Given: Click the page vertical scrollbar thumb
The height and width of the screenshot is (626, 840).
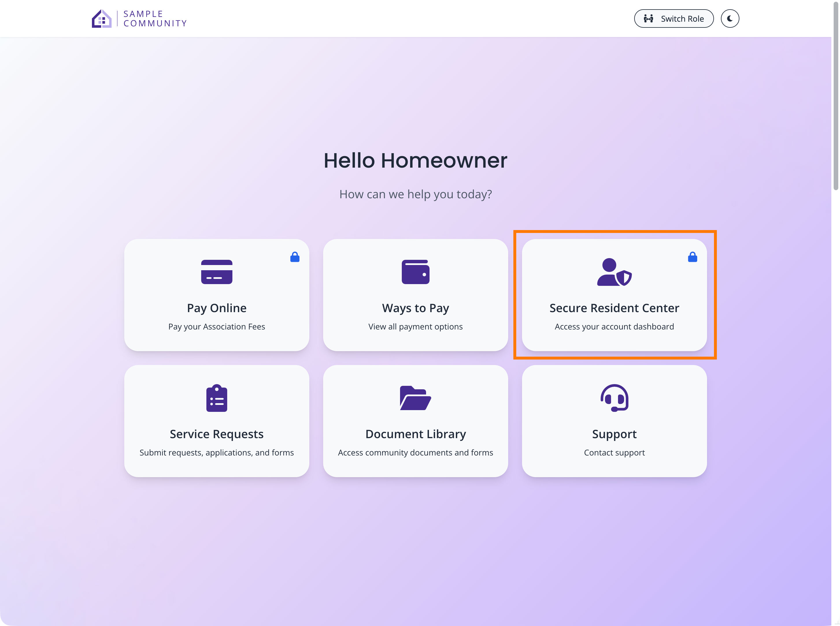Looking at the screenshot, I should [x=835, y=95].
